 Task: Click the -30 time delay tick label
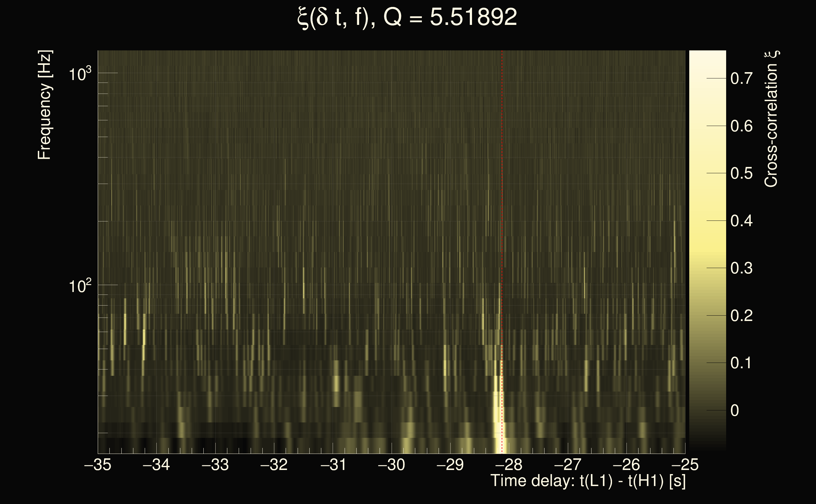(x=391, y=465)
